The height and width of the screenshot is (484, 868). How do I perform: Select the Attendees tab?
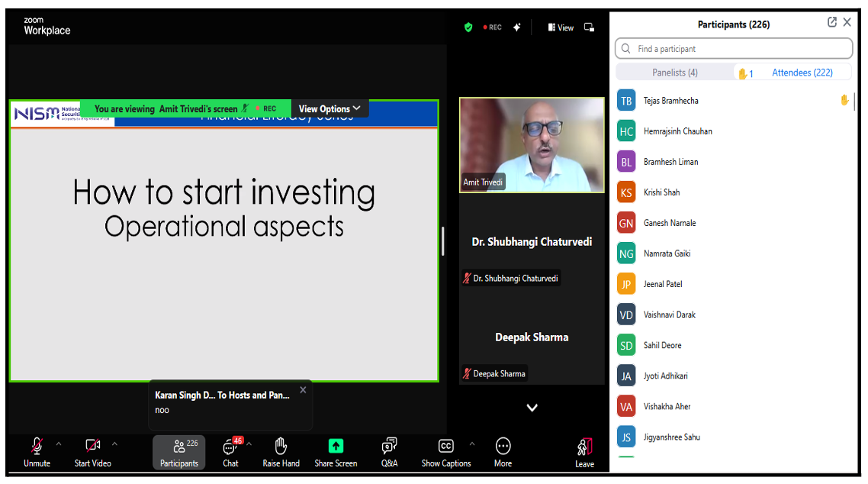802,73
